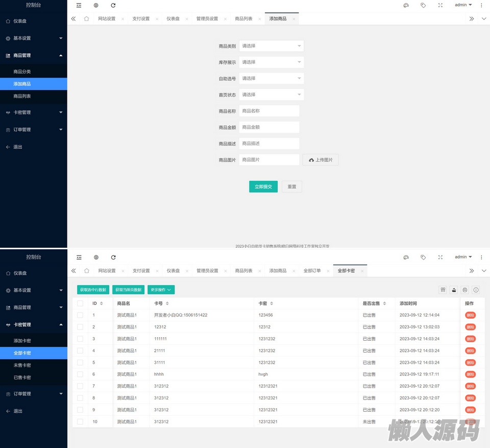The height and width of the screenshot is (448, 490).
Task: Open theme palette icon on 添加商品 page header
Action: [406, 5]
